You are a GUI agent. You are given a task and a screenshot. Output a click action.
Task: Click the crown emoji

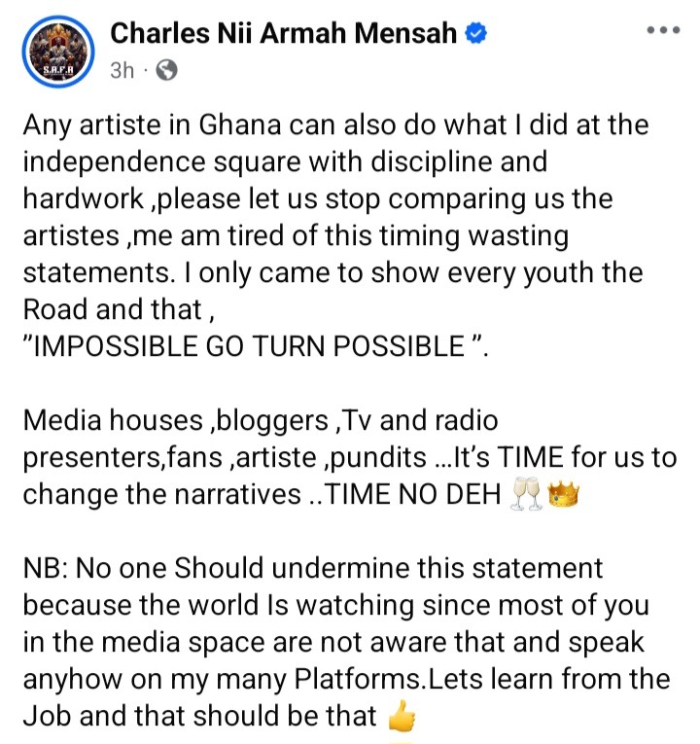click(563, 495)
